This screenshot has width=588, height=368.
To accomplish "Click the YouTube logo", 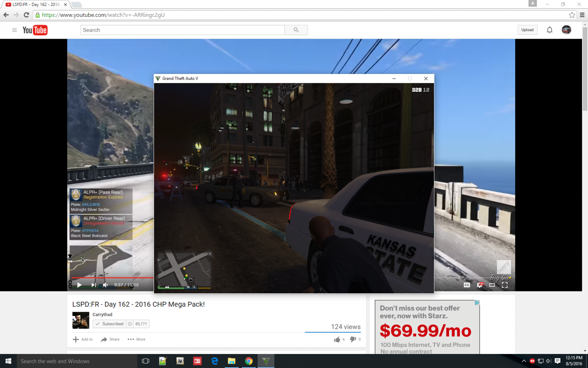I will pyautogui.click(x=35, y=30).
